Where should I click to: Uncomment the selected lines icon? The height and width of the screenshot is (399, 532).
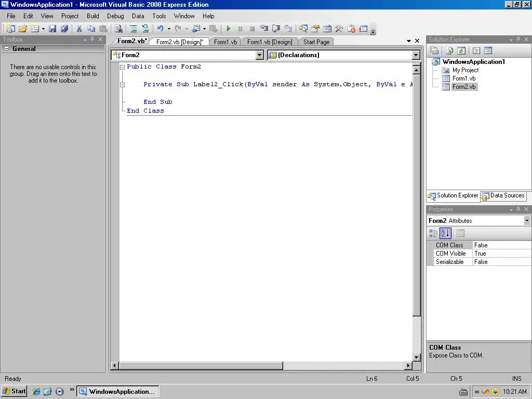click(145, 29)
